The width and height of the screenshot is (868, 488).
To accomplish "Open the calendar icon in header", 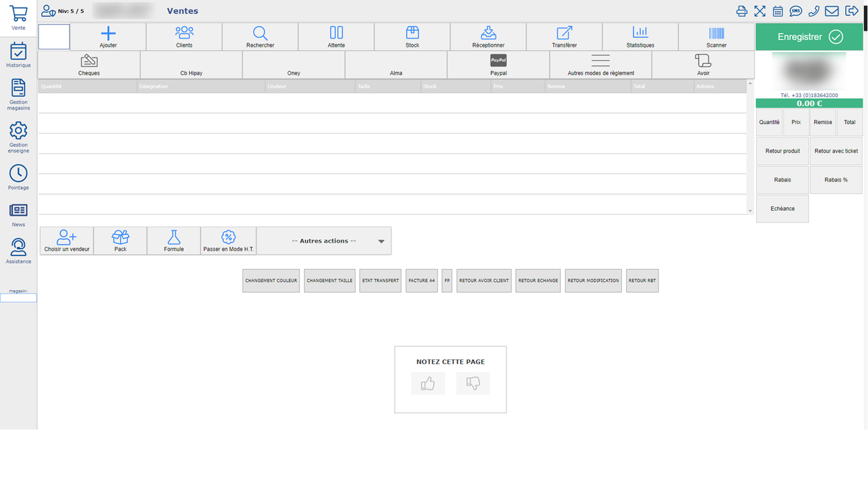I will pyautogui.click(x=778, y=11).
